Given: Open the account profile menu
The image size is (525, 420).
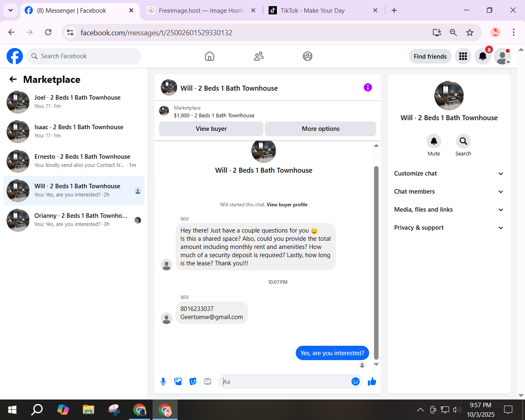Looking at the screenshot, I should pos(502,56).
